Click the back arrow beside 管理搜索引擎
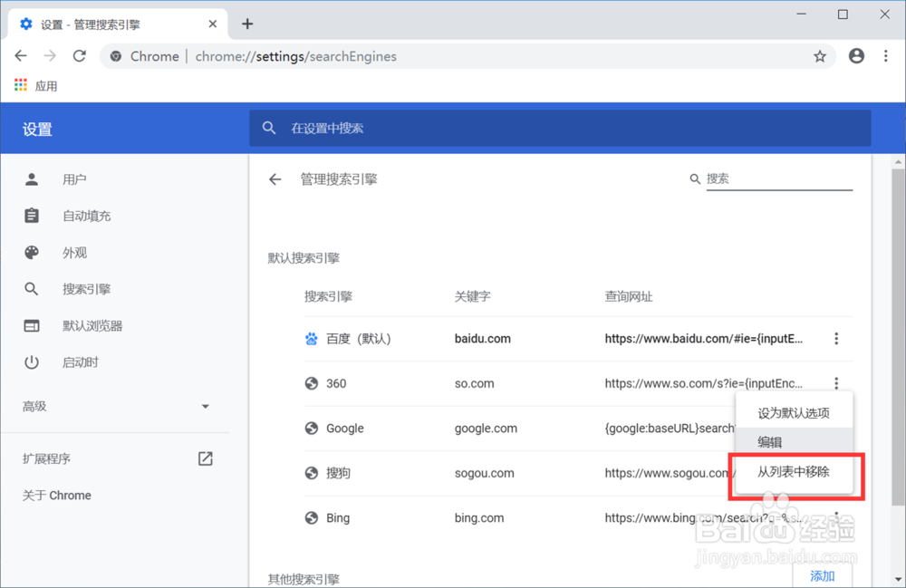 coord(275,179)
